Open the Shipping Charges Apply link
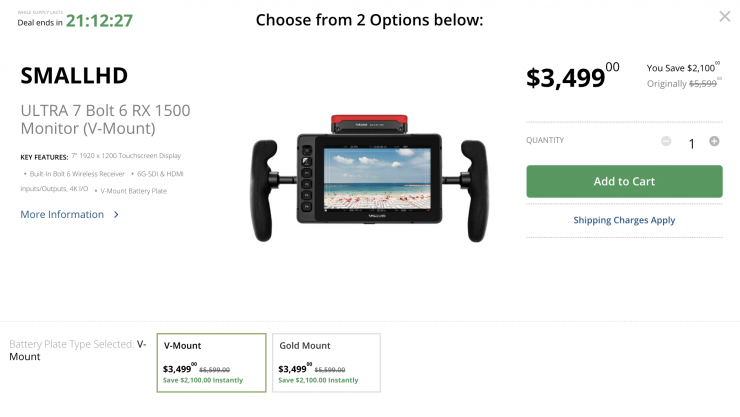Screen dimensions: 740x417 [624, 220]
